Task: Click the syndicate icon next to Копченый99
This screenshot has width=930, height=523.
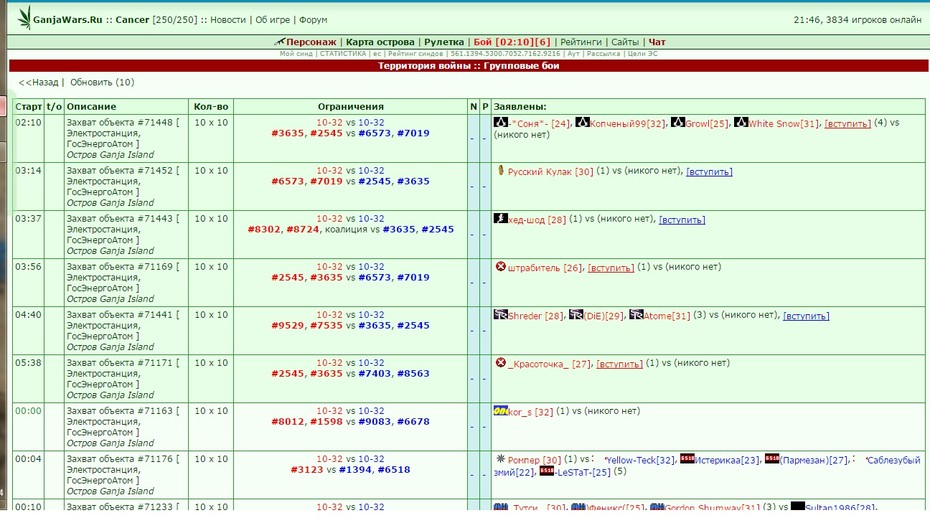Action: 582,122
